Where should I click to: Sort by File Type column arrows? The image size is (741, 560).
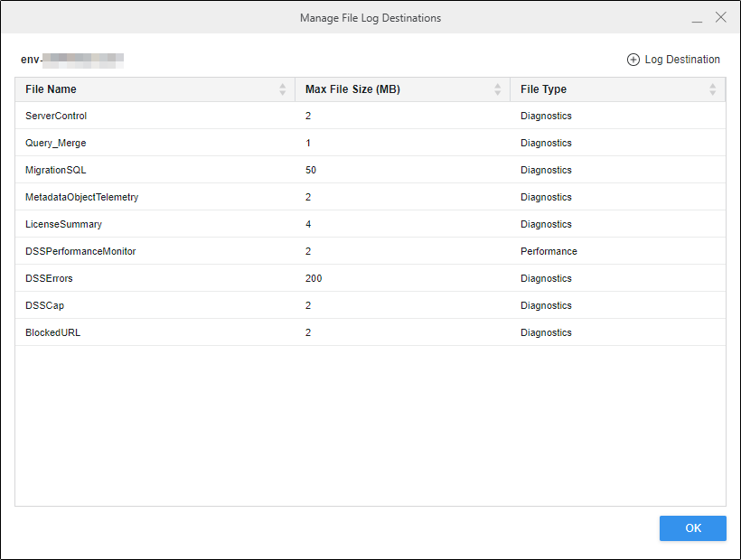click(x=712, y=89)
